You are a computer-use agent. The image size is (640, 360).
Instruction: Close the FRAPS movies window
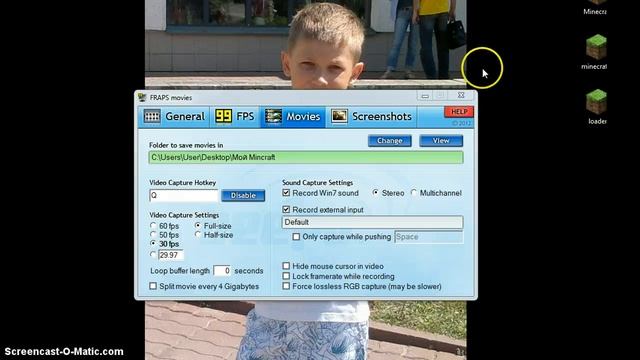coord(461,96)
